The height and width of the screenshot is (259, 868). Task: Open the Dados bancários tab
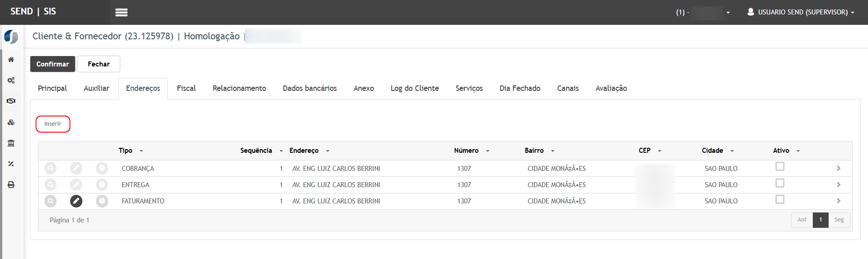tap(310, 89)
